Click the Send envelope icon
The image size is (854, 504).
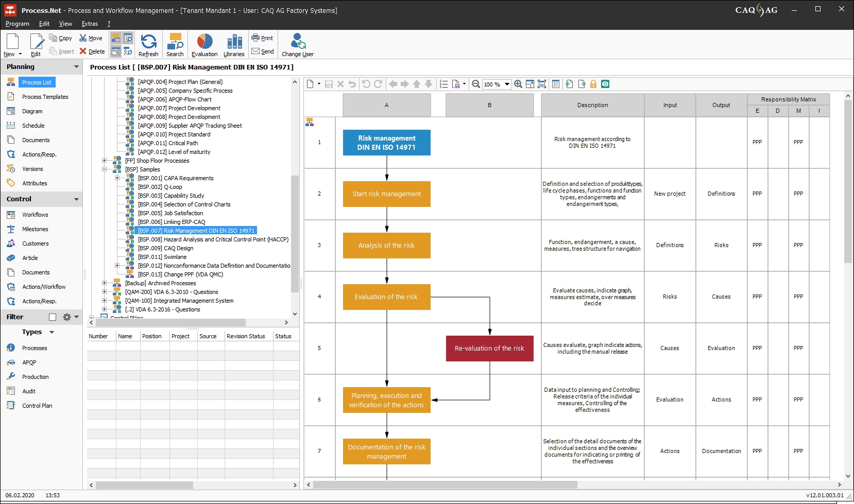pyautogui.click(x=255, y=51)
